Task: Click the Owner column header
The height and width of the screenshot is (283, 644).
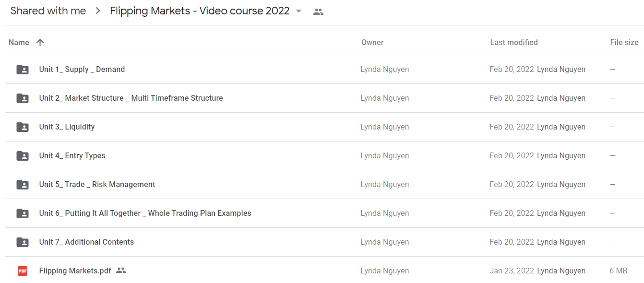Action: 372,42
